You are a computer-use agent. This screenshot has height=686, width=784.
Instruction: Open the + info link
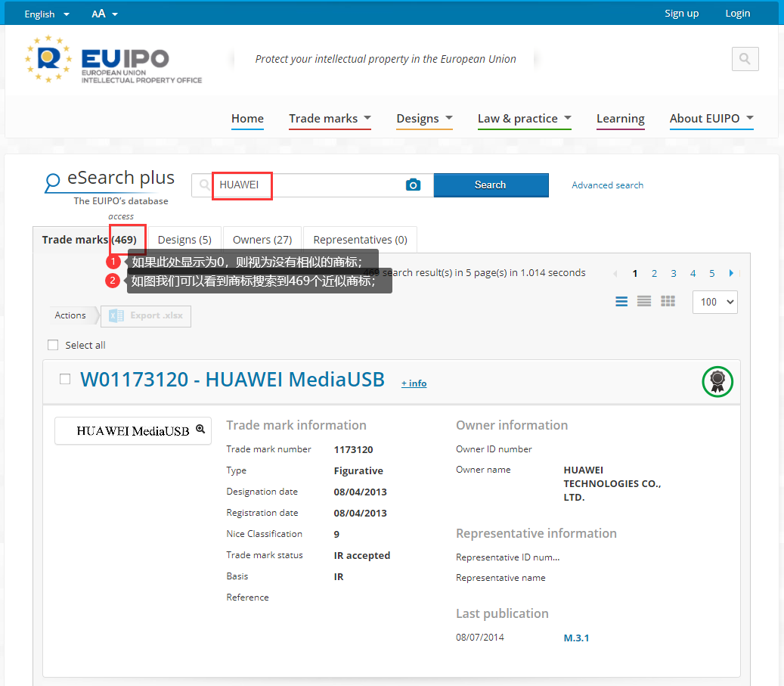pyautogui.click(x=414, y=383)
